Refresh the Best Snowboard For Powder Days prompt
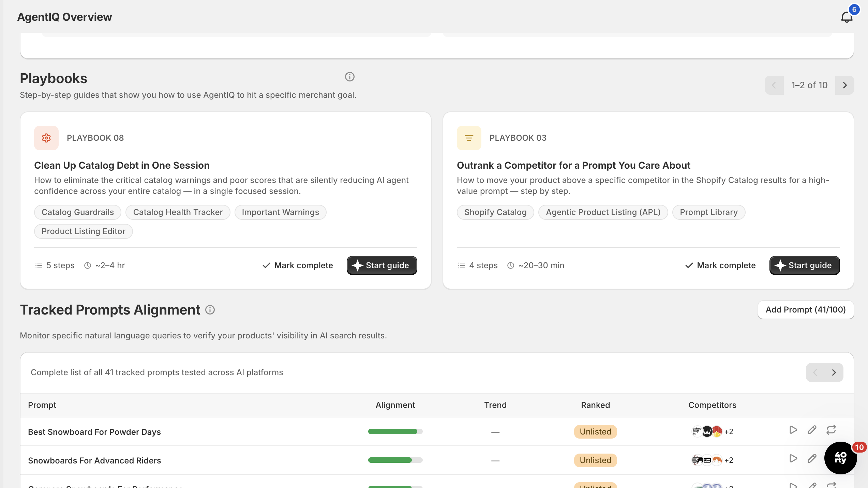Image resolution: width=868 pixels, height=488 pixels. 831,430
